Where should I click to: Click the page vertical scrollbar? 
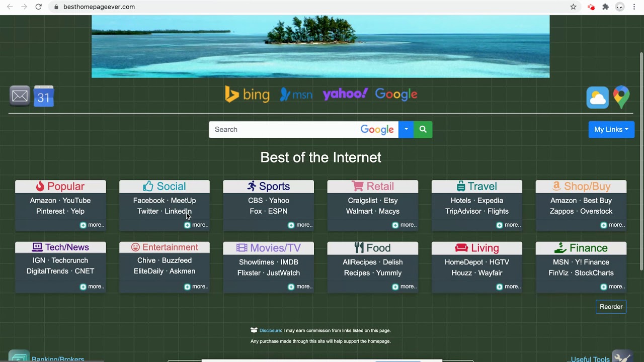(x=641, y=161)
